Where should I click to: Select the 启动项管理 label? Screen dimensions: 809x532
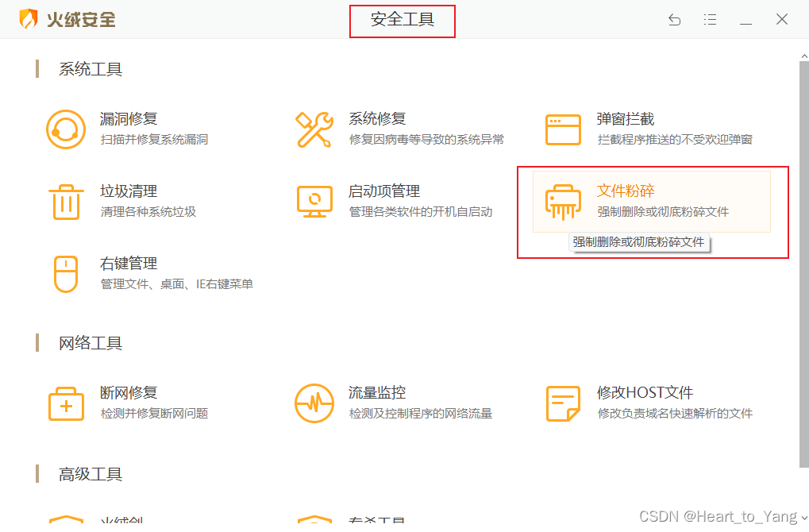coord(384,191)
